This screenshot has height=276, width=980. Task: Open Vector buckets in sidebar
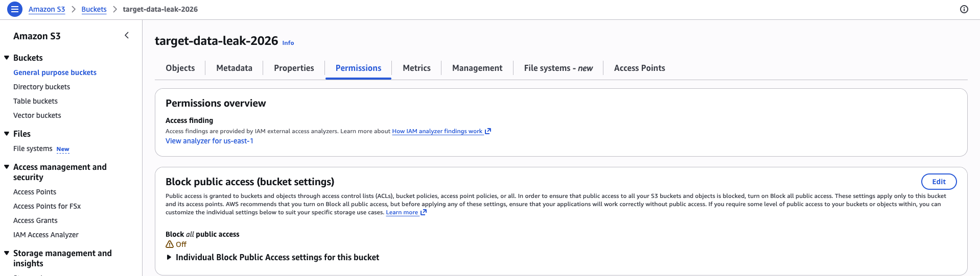(37, 115)
